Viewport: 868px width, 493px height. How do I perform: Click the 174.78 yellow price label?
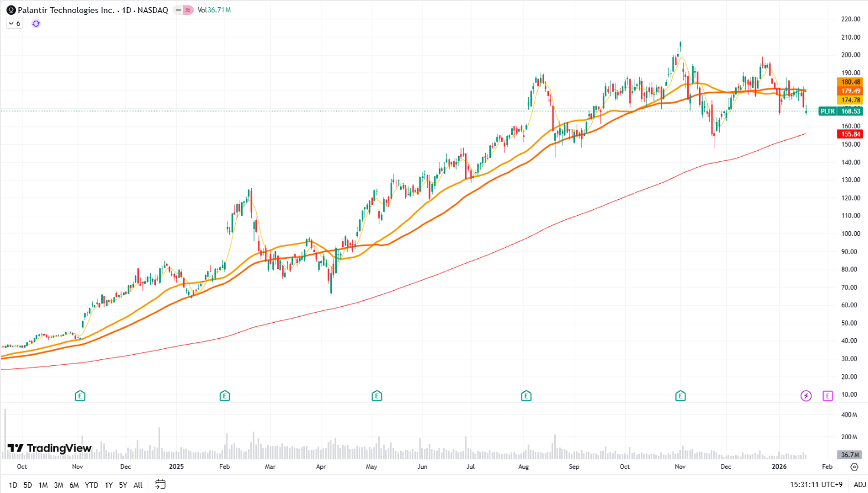pos(851,100)
